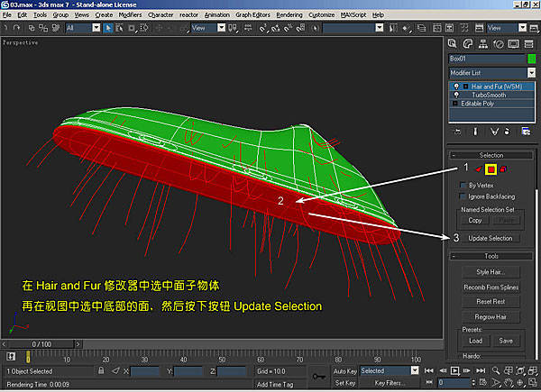Click Remove Modifier from the stack icon
The height and width of the screenshot is (392, 541).
(507, 132)
